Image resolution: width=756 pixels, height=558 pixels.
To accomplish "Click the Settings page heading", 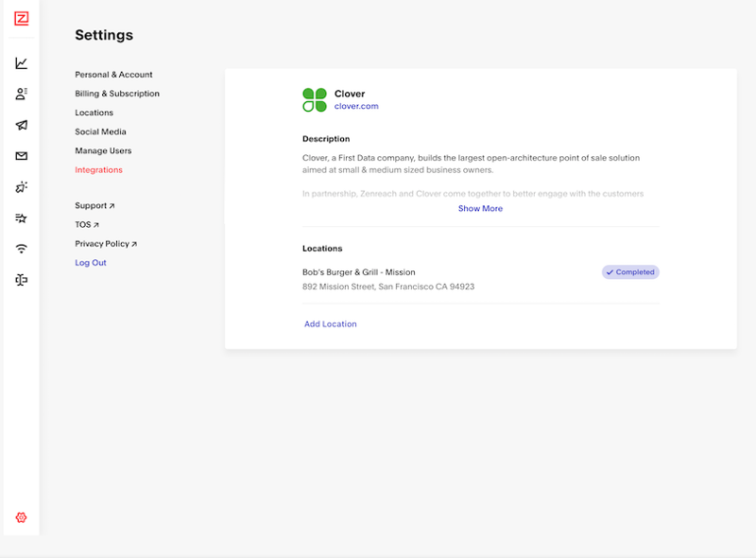I will pos(104,35).
